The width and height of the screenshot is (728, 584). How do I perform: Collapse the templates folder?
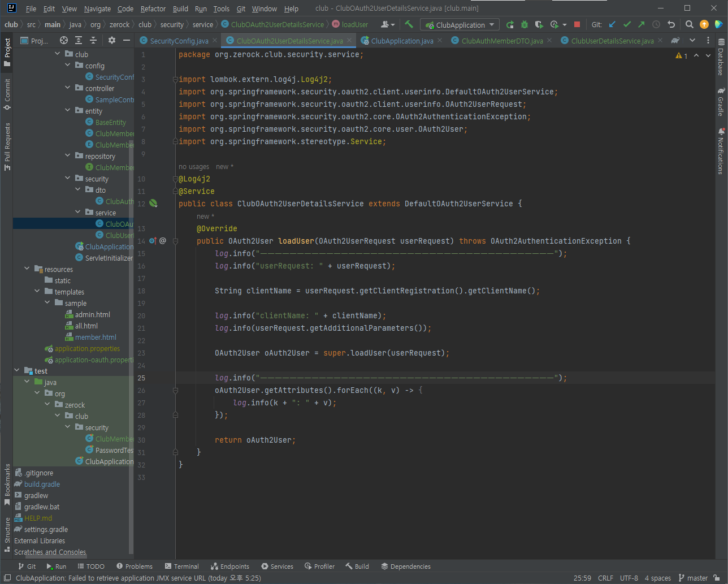[x=37, y=292]
